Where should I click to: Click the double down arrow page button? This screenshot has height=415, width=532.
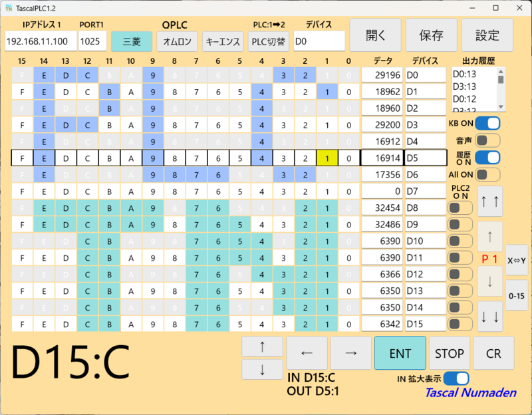[489, 317]
